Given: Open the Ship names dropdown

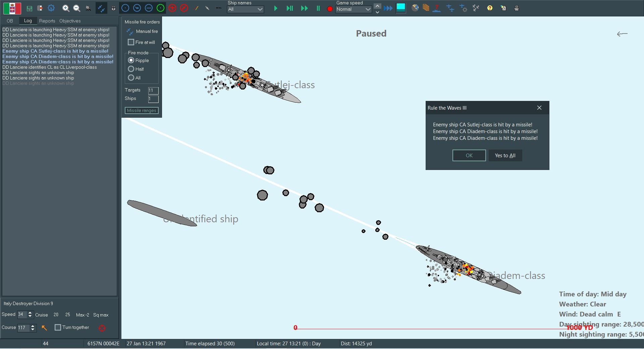Looking at the screenshot, I should pyautogui.click(x=246, y=9).
